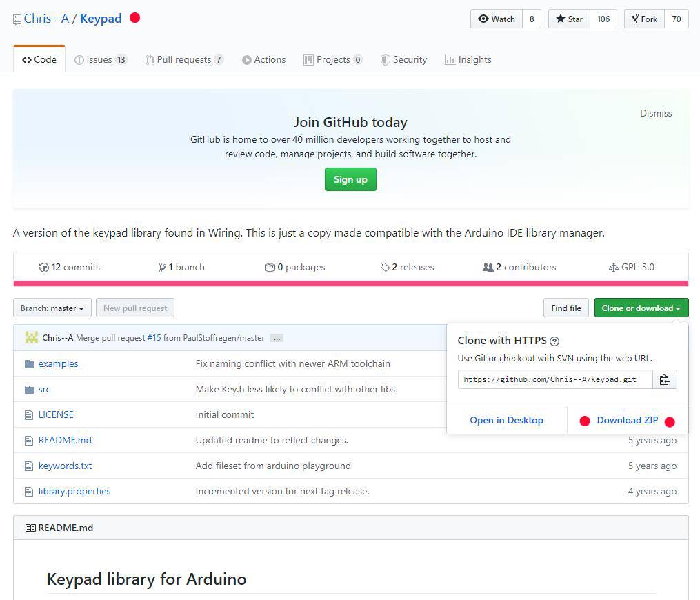Toggle the Clone or download dropdown

click(641, 308)
